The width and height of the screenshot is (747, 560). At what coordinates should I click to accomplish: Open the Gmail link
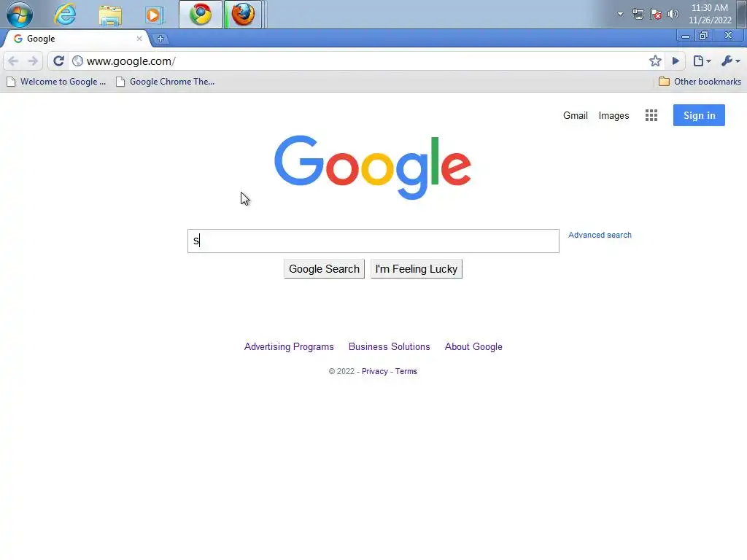(576, 116)
